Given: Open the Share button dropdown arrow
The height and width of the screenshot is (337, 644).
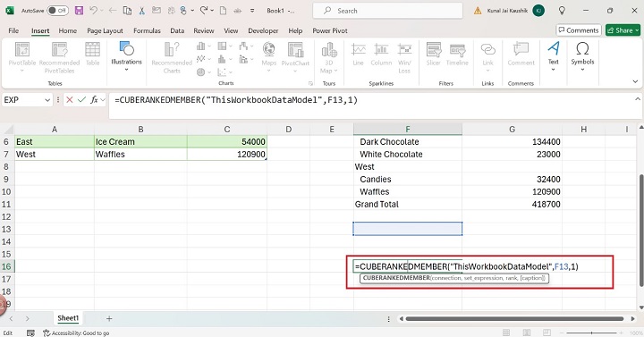Looking at the screenshot, I should (637, 30).
